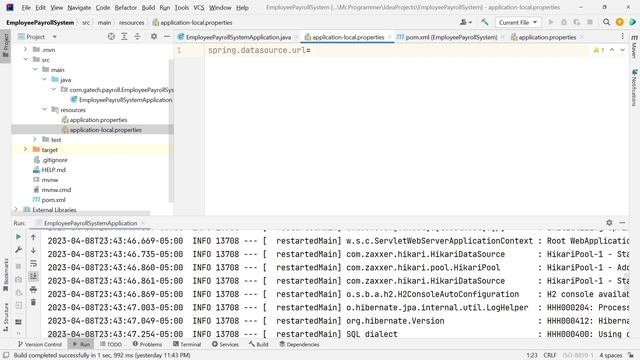
Task: Click the wrench icon in Run panel
Action: click(18, 250)
